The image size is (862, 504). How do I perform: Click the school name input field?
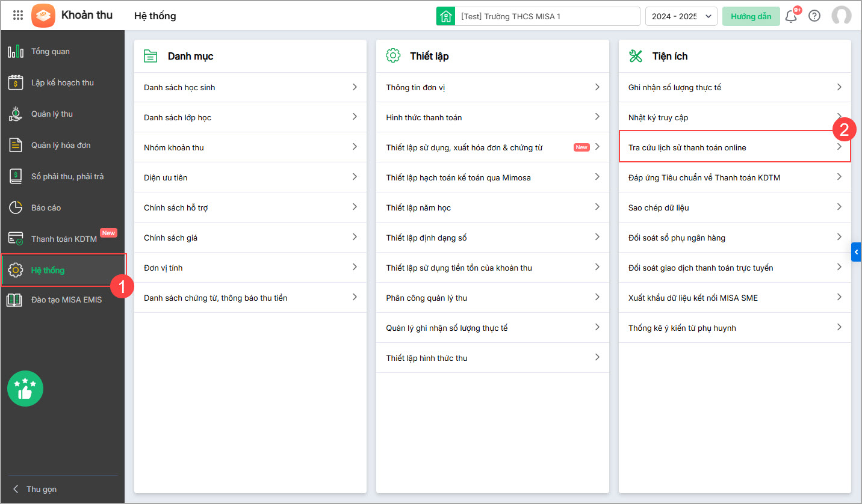pyautogui.click(x=547, y=16)
